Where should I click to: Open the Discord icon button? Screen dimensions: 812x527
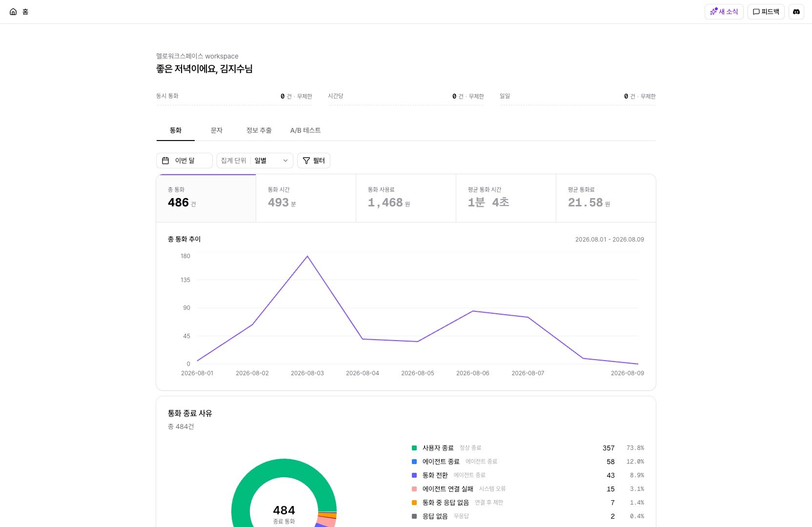click(x=796, y=12)
